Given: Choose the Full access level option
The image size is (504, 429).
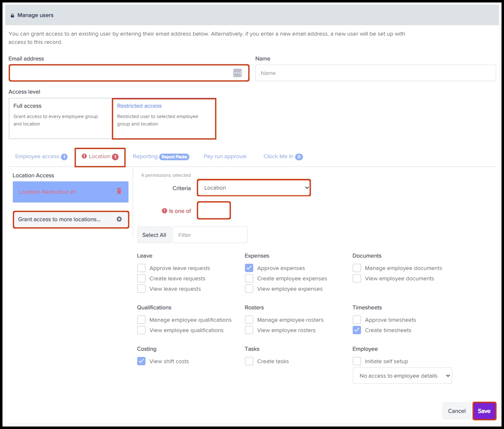Looking at the screenshot, I should coord(61,118).
